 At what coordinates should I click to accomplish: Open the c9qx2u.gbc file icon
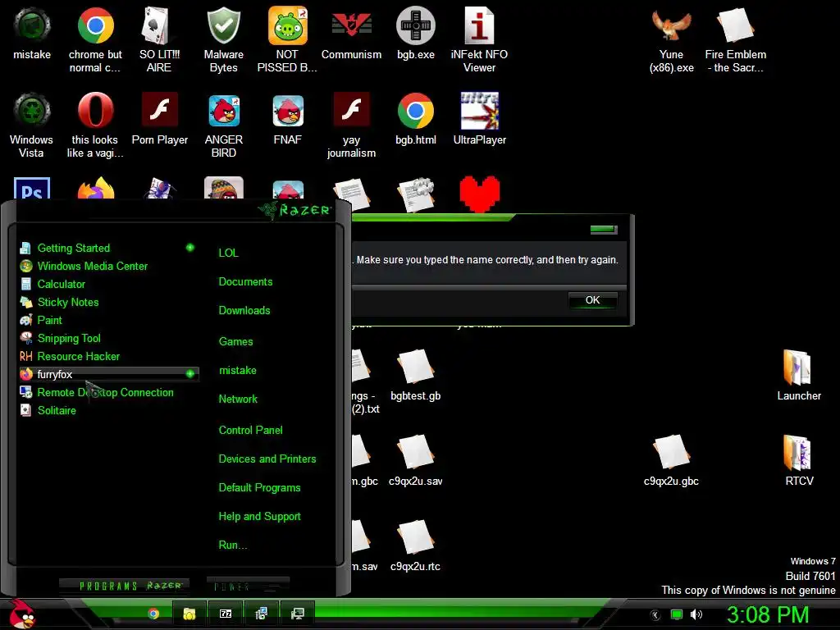tap(671, 453)
